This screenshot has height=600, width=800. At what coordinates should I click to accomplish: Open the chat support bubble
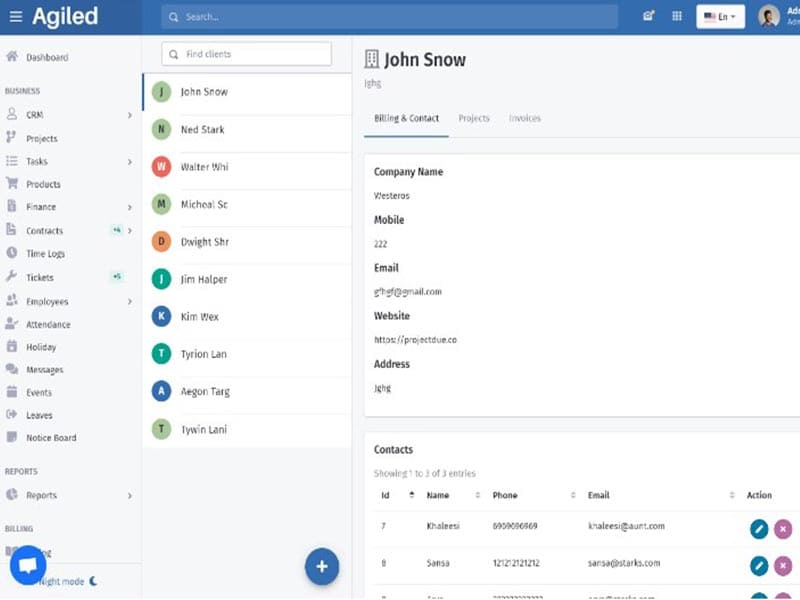click(28, 565)
